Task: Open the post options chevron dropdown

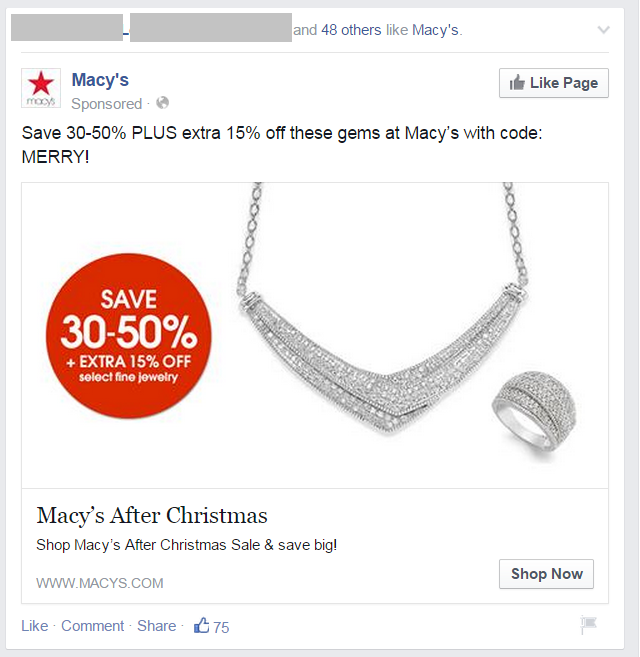Action: [602, 30]
